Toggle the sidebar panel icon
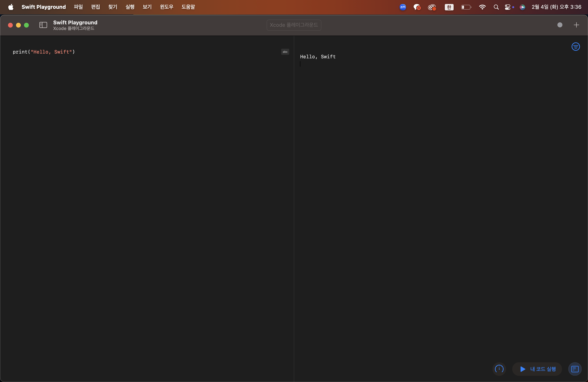 coord(43,25)
